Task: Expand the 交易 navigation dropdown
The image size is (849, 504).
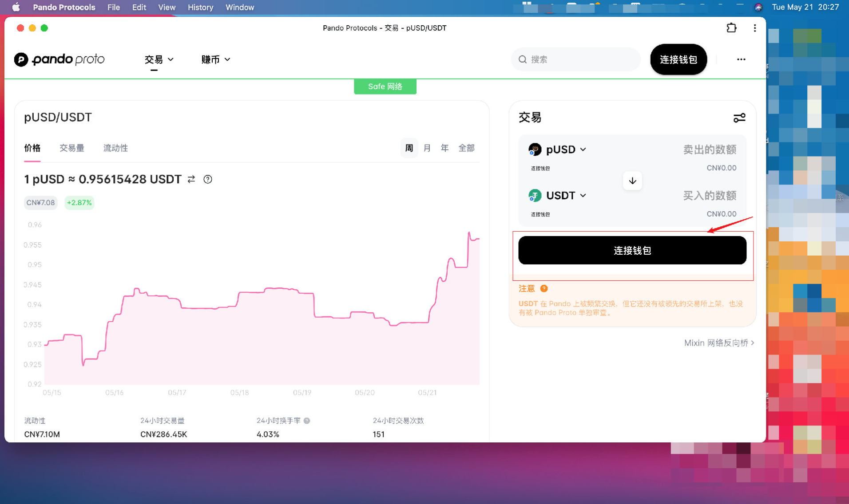Action: (159, 59)
